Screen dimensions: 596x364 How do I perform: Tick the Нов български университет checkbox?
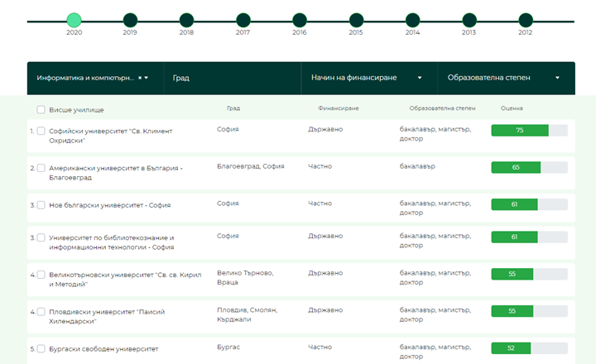click(x=41, y=204)
